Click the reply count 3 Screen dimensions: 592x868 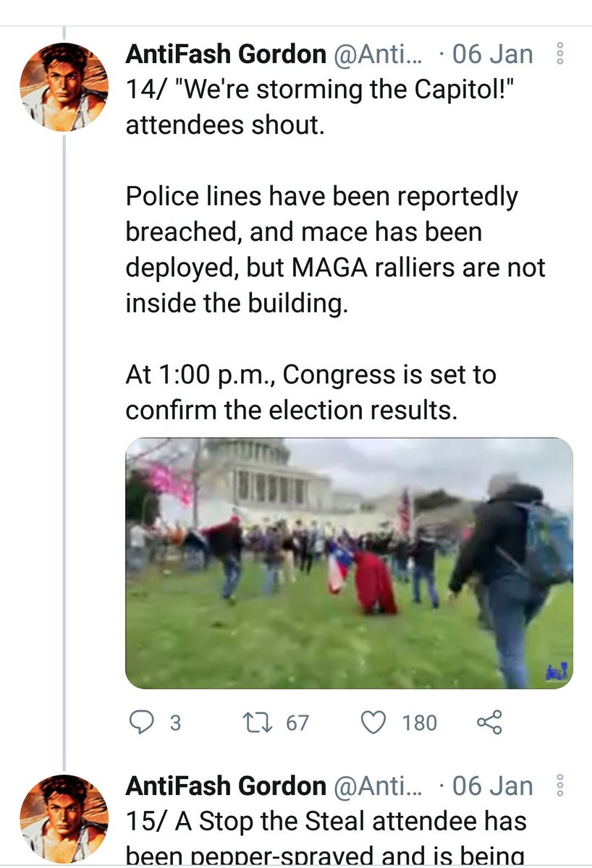(174, 723)
